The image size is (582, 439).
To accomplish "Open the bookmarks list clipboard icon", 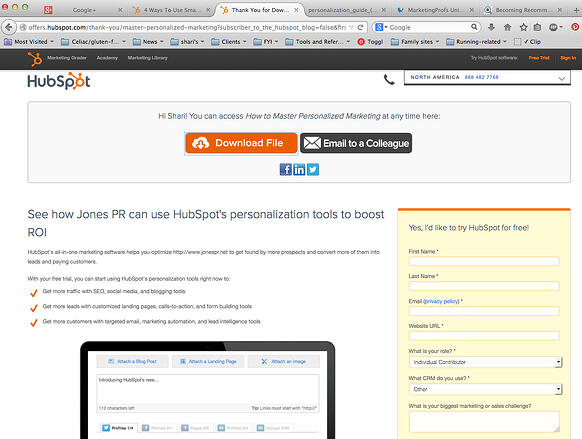I will pyautogui.click(x=537, y=27).
